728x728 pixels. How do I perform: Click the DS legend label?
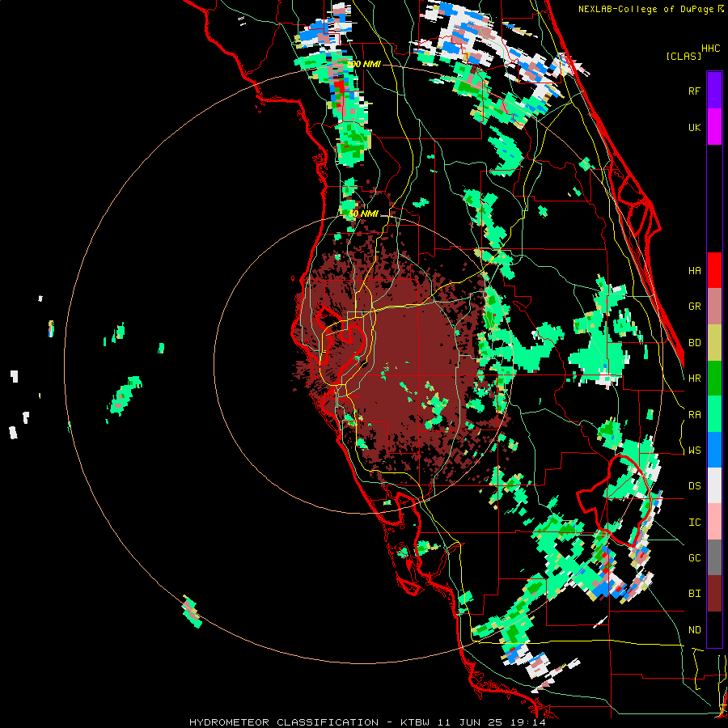tap(694, 486)
